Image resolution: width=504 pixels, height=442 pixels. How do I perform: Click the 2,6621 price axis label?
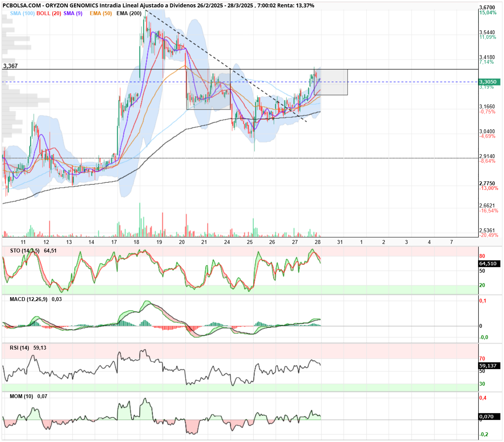point(487,205)
